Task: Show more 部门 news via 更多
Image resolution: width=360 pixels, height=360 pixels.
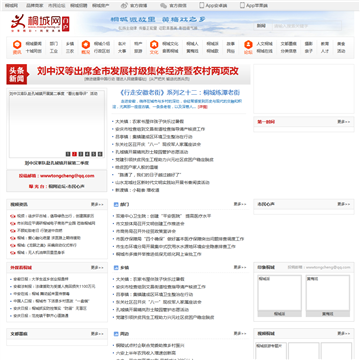Action: pos(240,204)
